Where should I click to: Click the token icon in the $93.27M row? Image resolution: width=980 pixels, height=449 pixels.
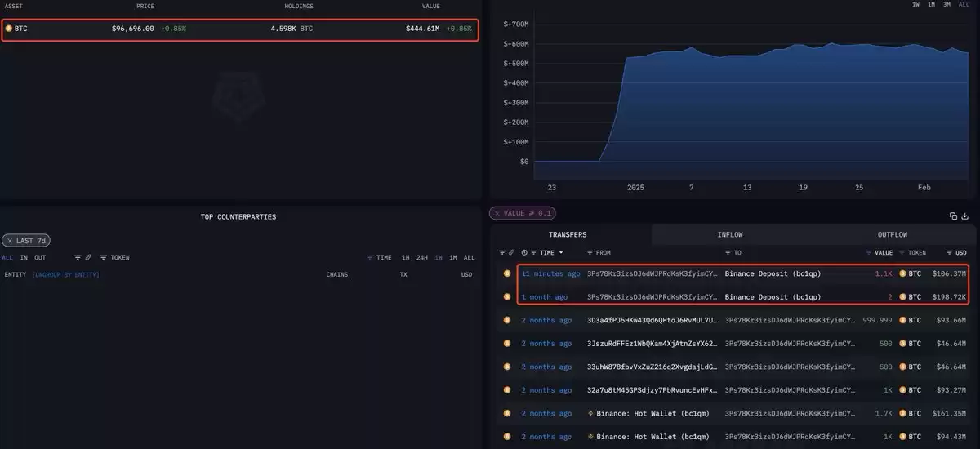(902, 390)
